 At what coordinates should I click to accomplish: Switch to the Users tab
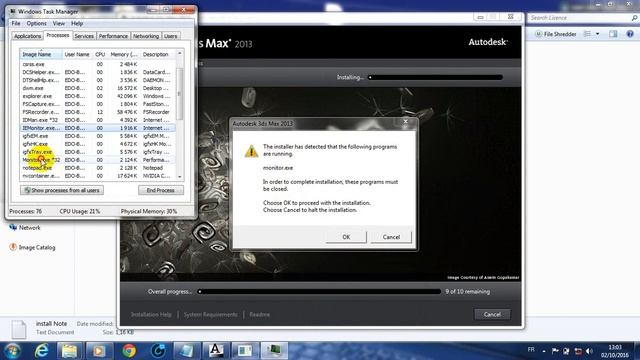point(171,36)
